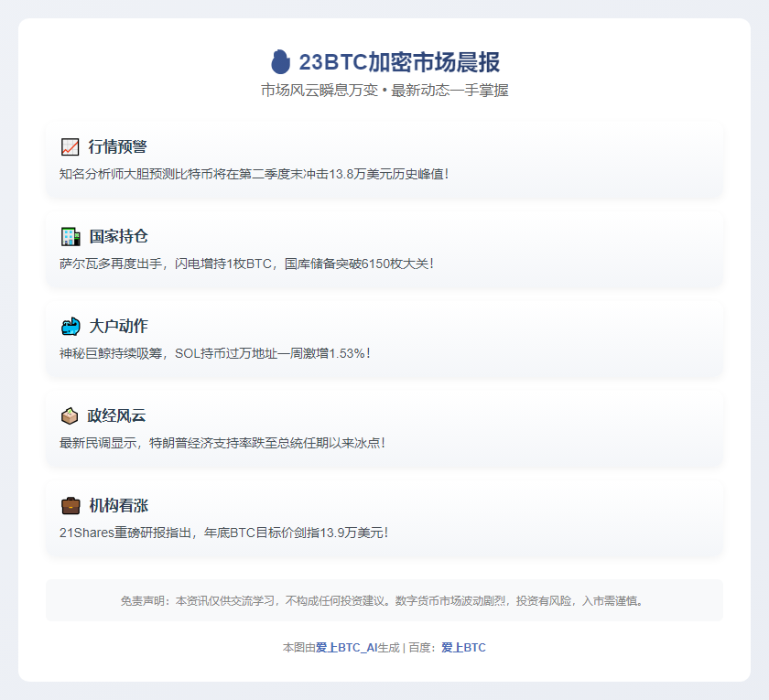Select the 国家持仓 heading
This screenshot has height=700, width=769.
click(118, 236)
